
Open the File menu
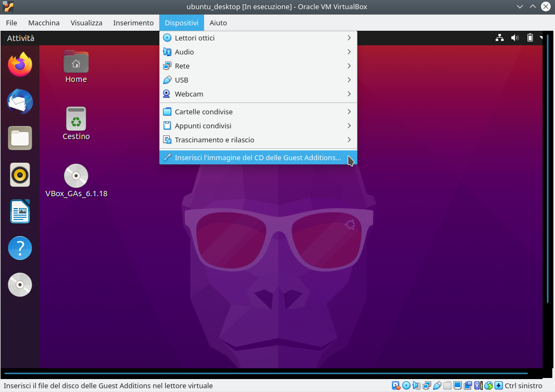[x=11, y=23]
